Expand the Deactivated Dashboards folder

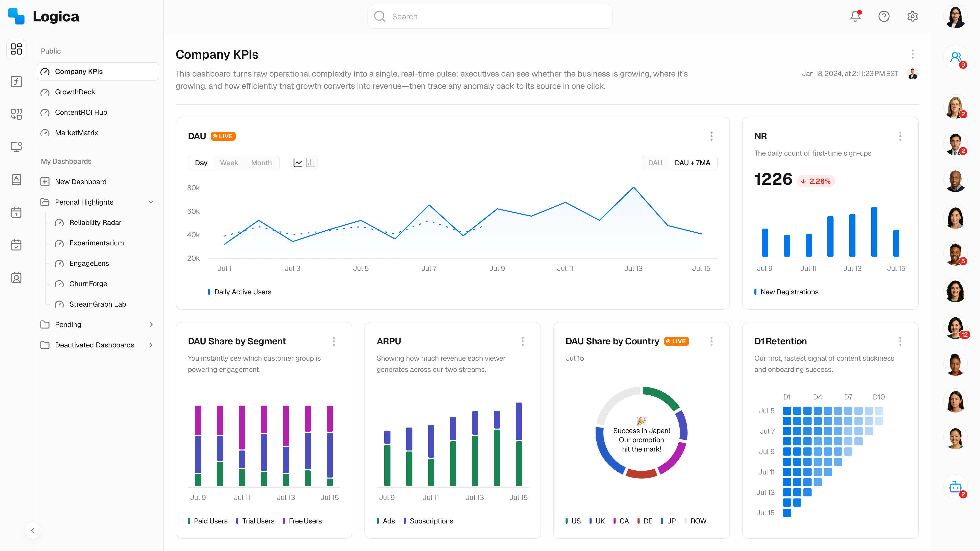(151, 345)
